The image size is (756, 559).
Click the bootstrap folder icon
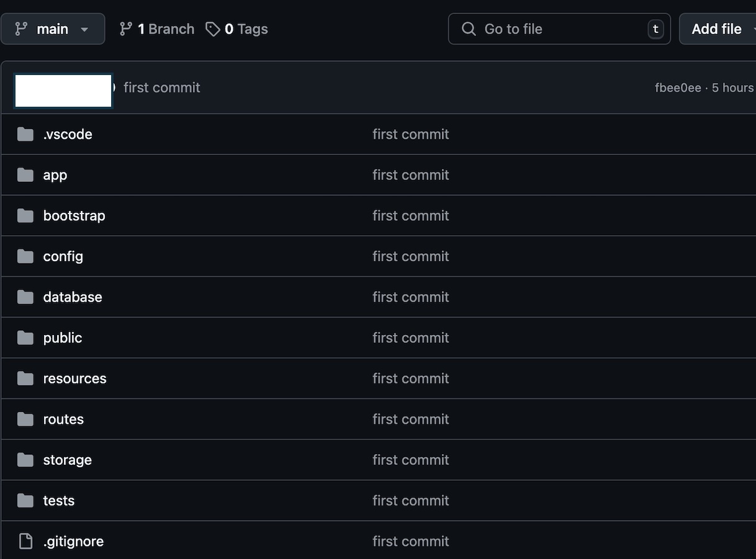pos(25,215)
